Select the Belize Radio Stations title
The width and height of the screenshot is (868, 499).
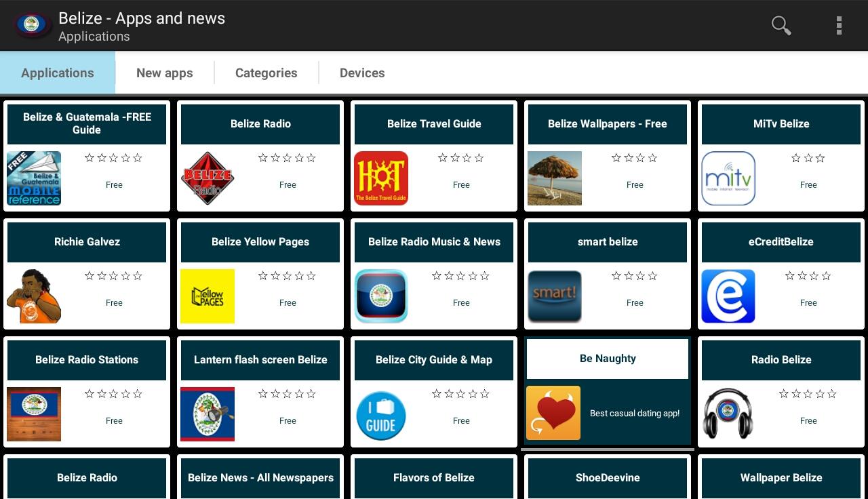click(87, 359)
